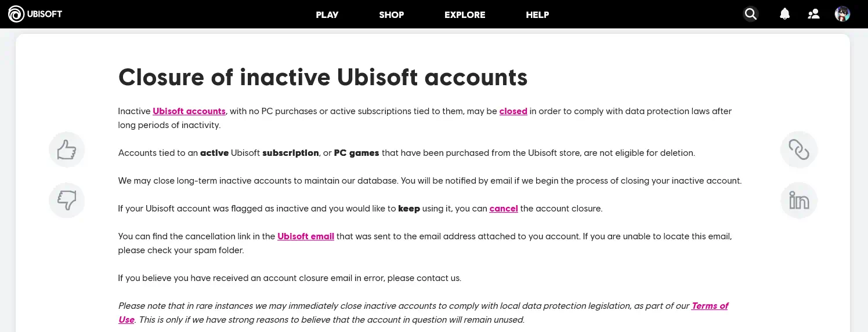Follow the closed link
This screenshot has height=332, width=868.
click(x=513, y=111)
